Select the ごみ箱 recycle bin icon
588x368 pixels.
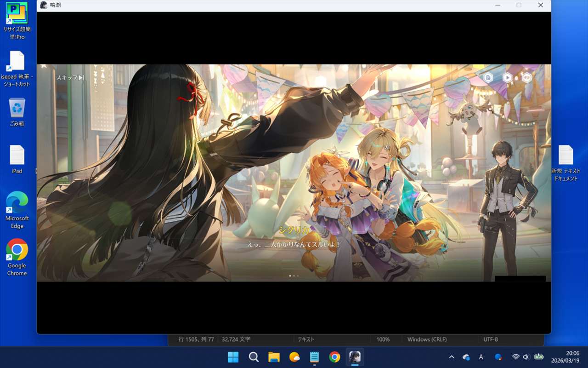point(17,109)
